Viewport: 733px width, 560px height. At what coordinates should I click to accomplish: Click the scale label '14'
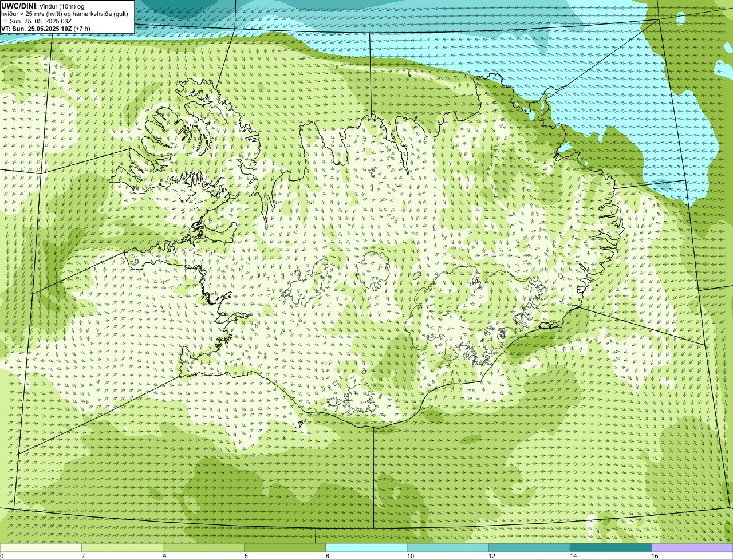(x=573, y=556)
